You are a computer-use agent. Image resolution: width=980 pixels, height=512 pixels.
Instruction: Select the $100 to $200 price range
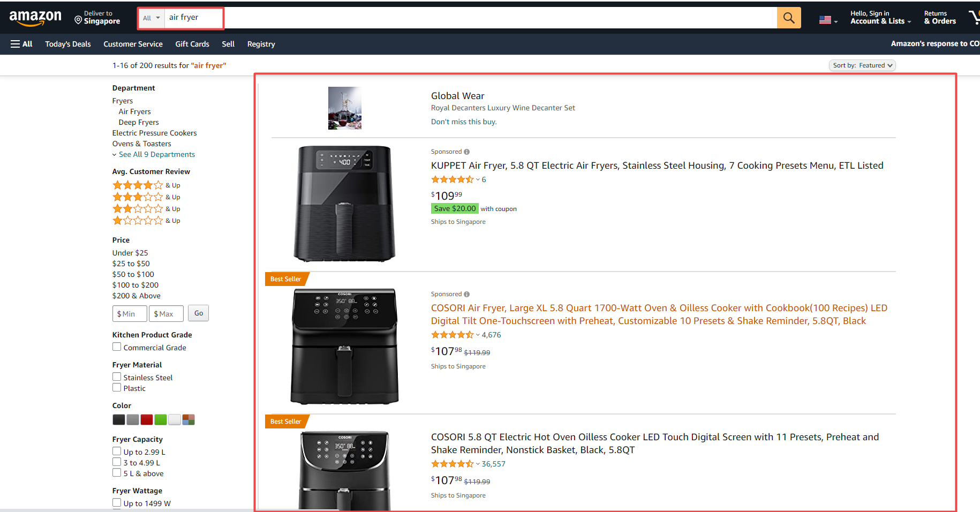(x=135, y=285)
